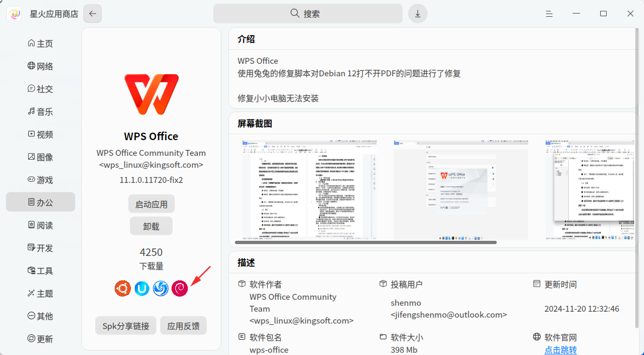Open the third screenshot thumbnail
Screen dimensions: 644x355
pyautogui.click(x=590, y=189)
